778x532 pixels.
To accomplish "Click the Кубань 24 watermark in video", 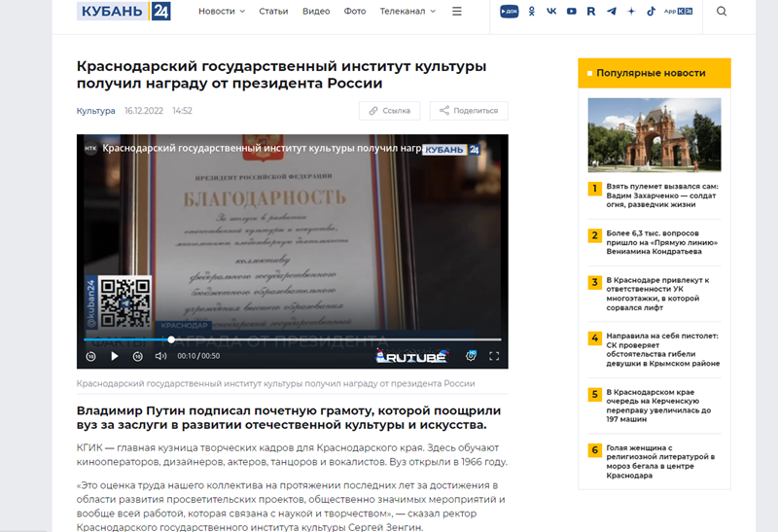I will click(x=451, y=150).
